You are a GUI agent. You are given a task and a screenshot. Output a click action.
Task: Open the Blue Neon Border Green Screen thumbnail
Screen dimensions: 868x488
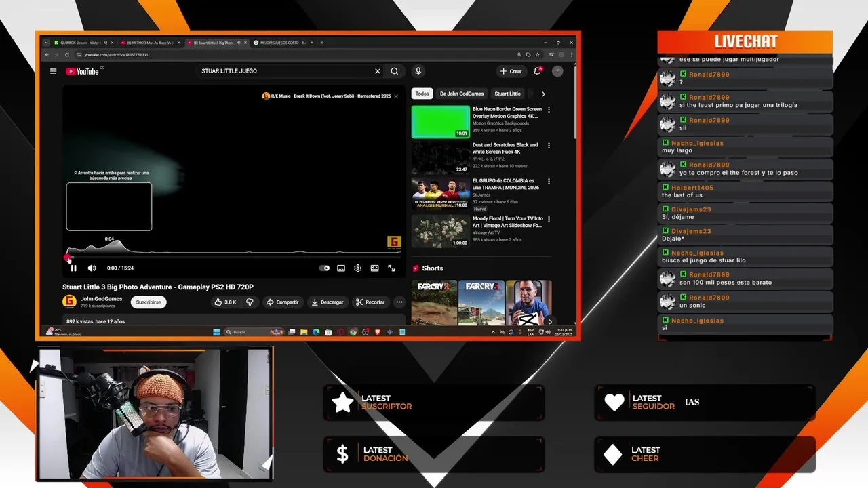(x=440, y=122)
